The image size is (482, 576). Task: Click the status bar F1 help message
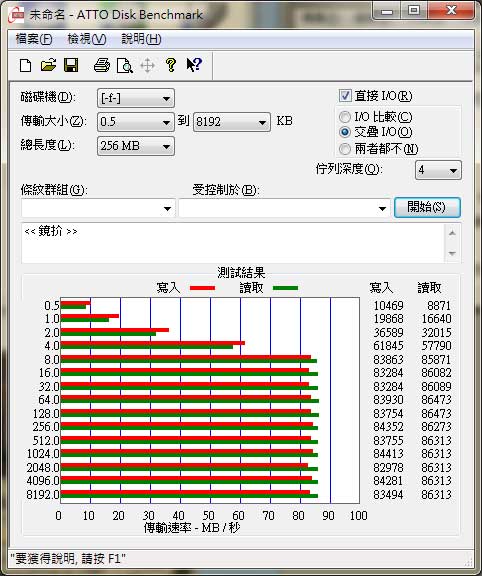(x=68, y=559)
